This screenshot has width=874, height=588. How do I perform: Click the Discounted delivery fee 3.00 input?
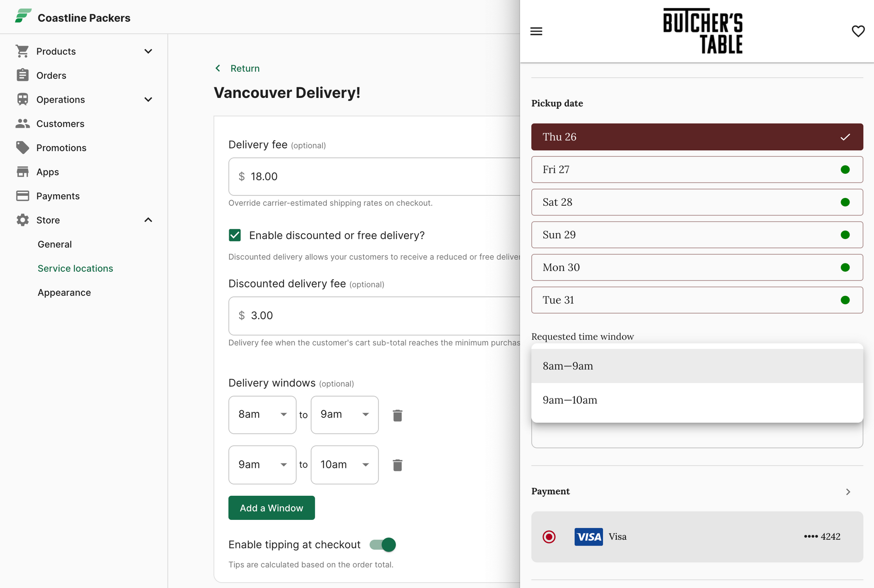pyautogui.click(x=374, y=315)
